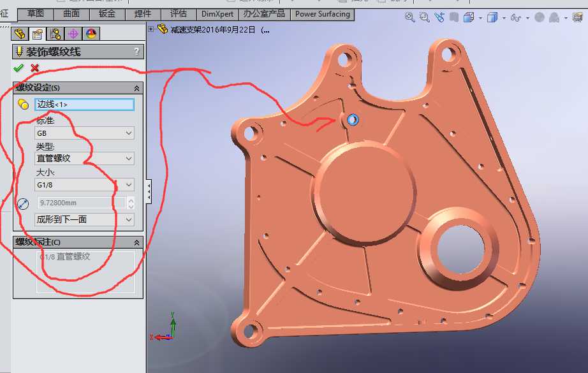Screen dimensions: 588x373
Task: Switch to the 曲面 tab
Action: [71, 14]
